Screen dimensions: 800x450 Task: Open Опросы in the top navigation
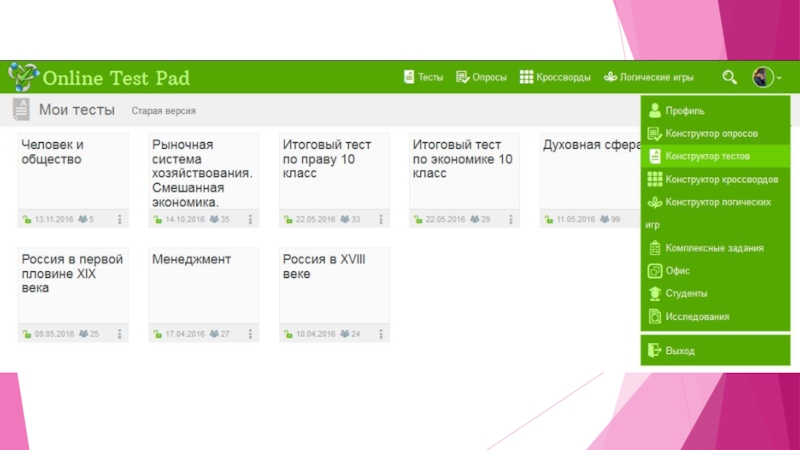(481, 77)
